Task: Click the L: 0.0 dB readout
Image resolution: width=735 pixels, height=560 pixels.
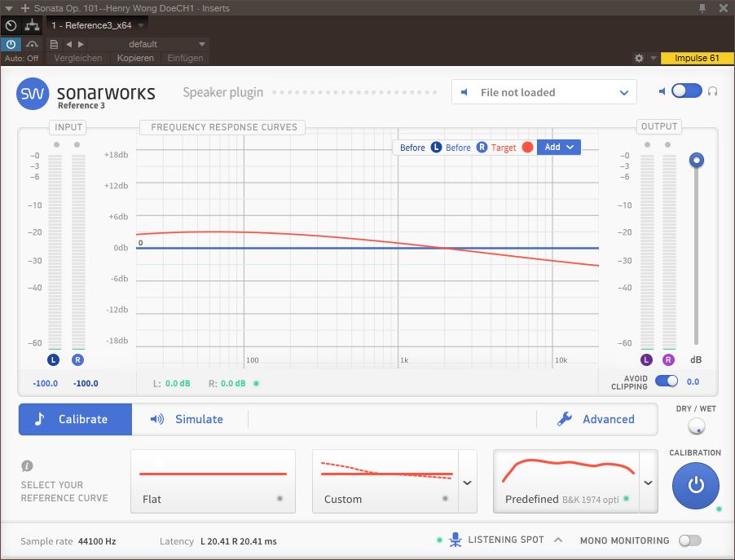Action: (x=172, y=383)
